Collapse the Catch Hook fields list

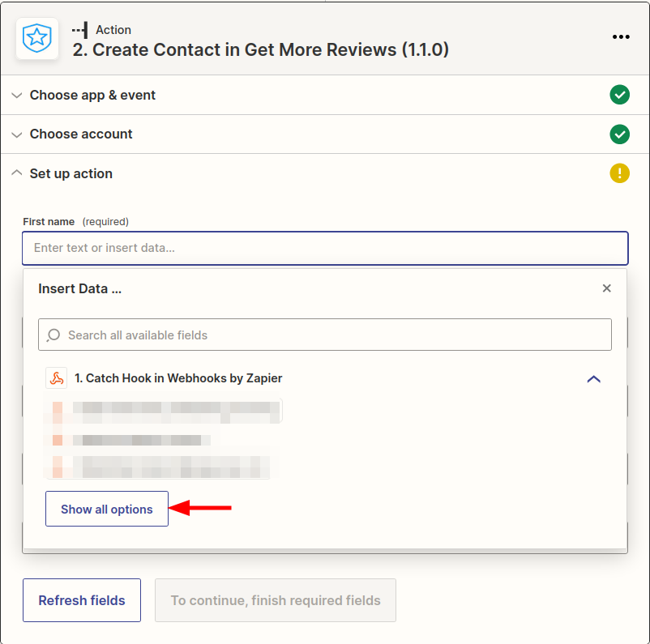[593, 378]
